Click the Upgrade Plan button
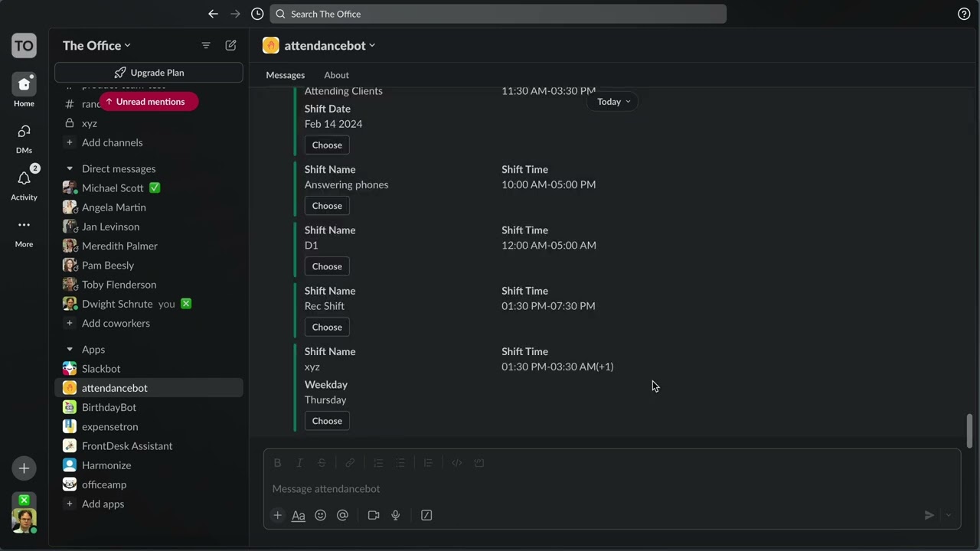This screenshot has width=980, height=551. point(149,73)
